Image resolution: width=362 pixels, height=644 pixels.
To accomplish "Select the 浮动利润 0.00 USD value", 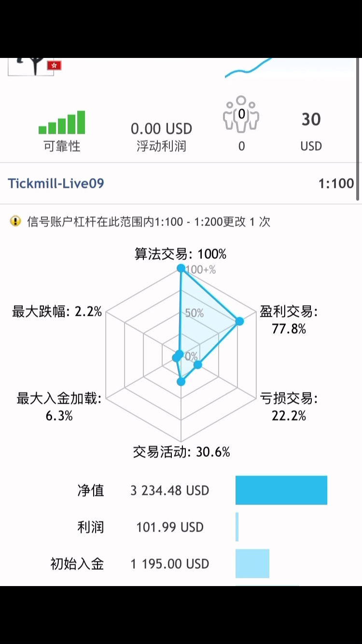I will [x=161, y=129].
